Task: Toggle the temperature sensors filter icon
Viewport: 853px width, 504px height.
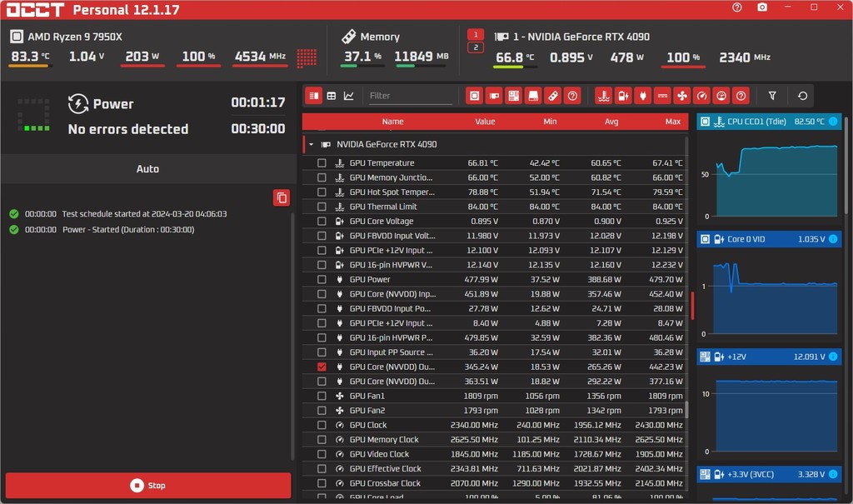Action: 603,96
